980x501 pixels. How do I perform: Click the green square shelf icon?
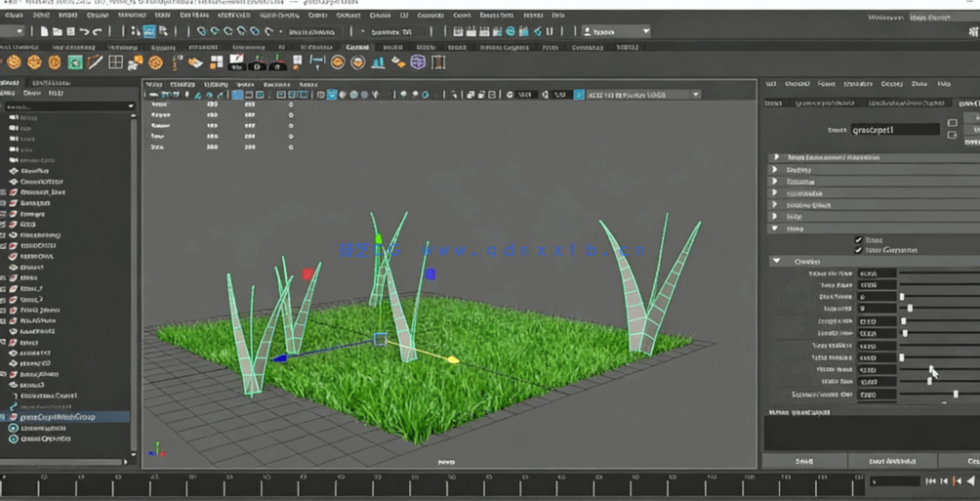(74, 63)
